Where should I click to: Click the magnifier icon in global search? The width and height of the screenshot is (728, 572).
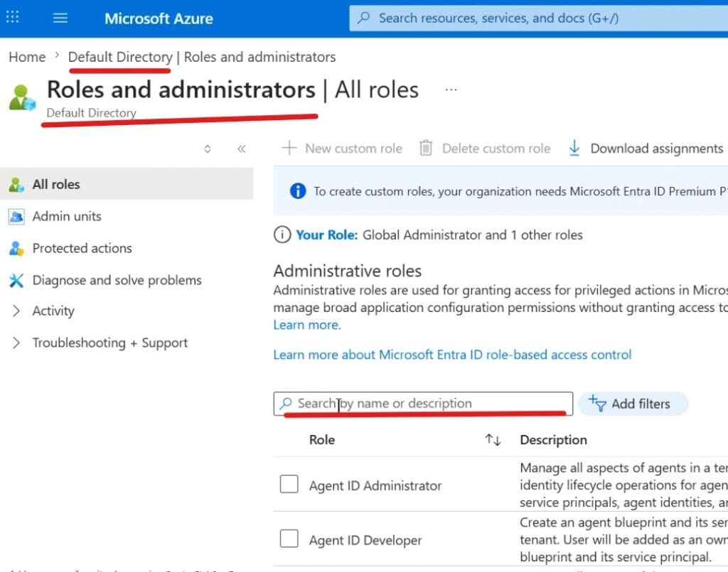pyautogui.click(x=363, y=18)
